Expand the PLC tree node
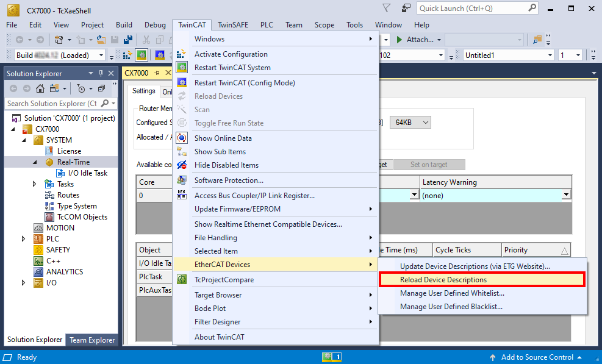Image resolution: width=602 pixels, height=364 pixels. [24, 239]
